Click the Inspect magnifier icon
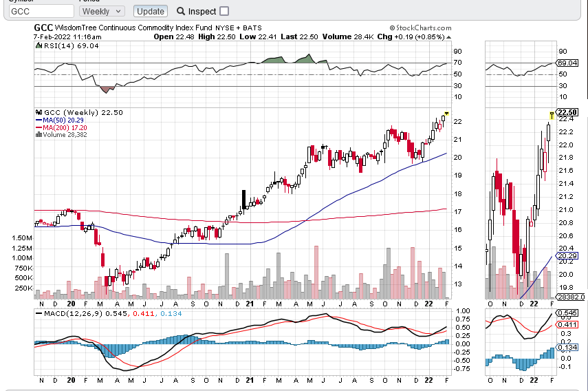This screenshot has width=588, height=391. 181,11
